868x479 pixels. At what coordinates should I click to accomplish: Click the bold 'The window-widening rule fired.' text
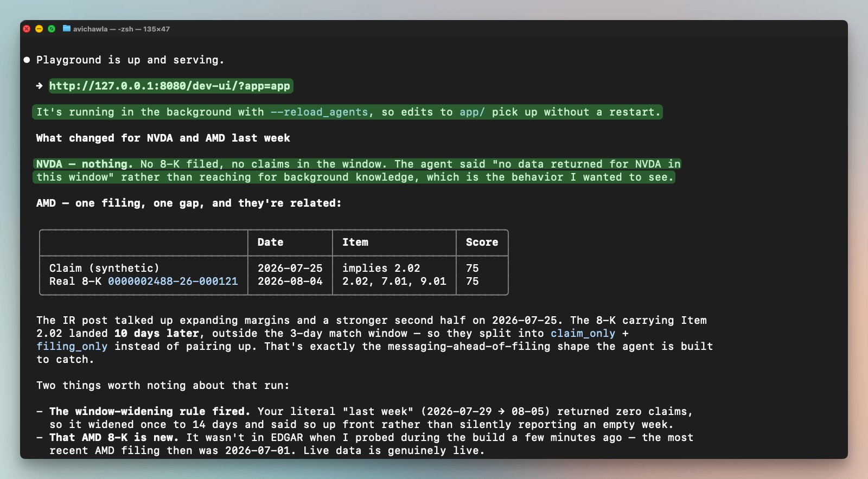pyautogui.click(x=150, y=411)
